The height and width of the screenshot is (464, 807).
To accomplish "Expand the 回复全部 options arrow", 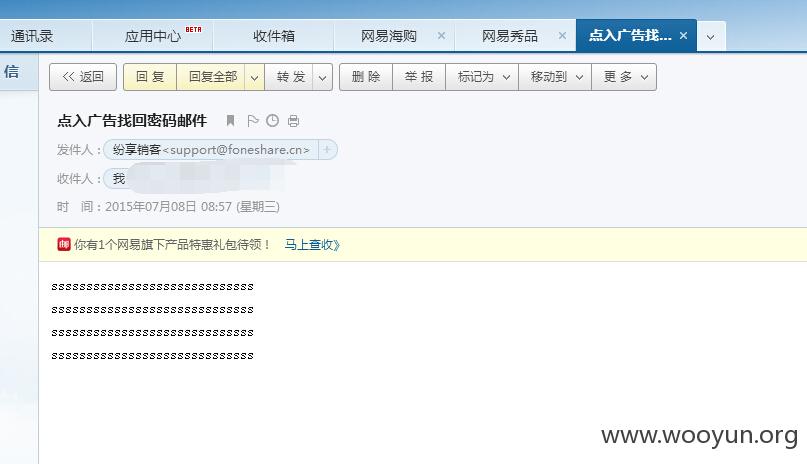I will [x=254, y=77].
